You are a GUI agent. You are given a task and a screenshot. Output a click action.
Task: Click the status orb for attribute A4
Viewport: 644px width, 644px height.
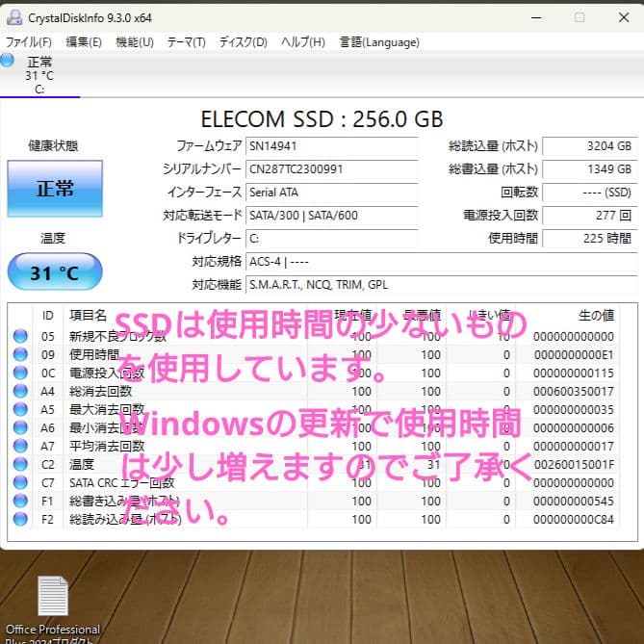click(x=20, y=391)
